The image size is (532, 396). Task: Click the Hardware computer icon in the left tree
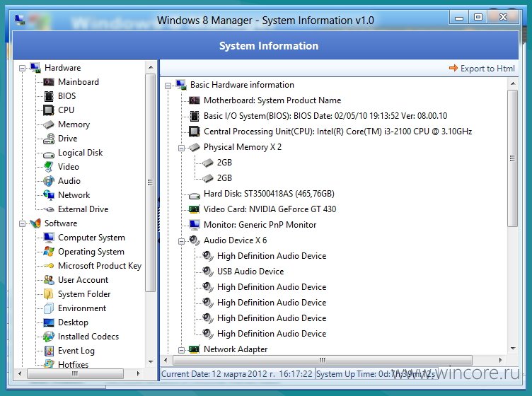(35, 67)
